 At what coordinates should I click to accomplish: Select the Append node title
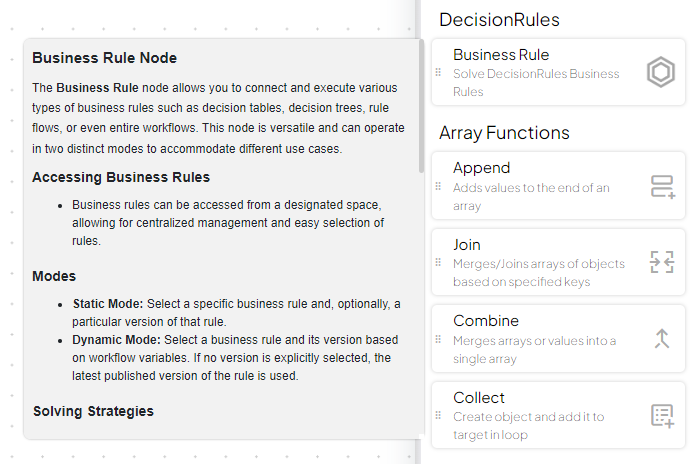point(482,168)
